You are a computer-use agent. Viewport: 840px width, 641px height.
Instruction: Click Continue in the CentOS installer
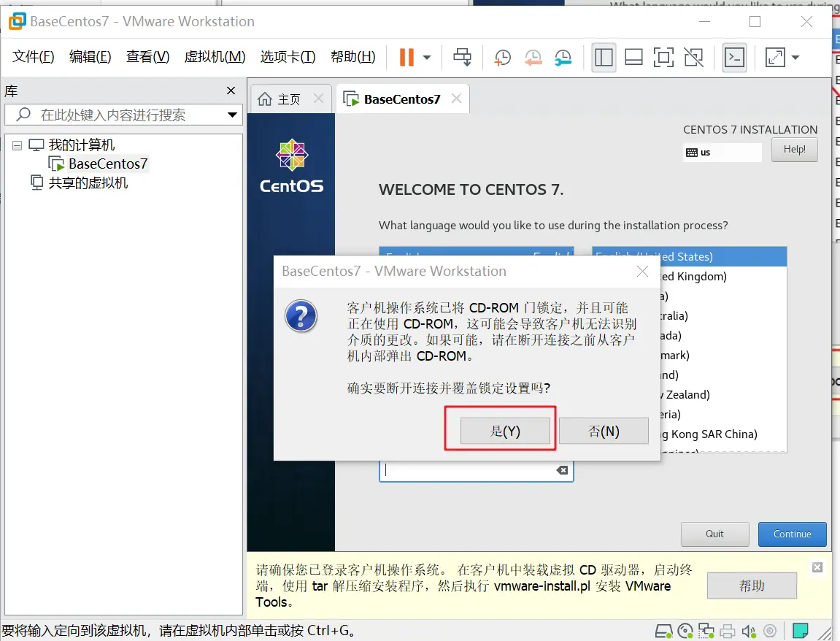(x=793, y=534)
